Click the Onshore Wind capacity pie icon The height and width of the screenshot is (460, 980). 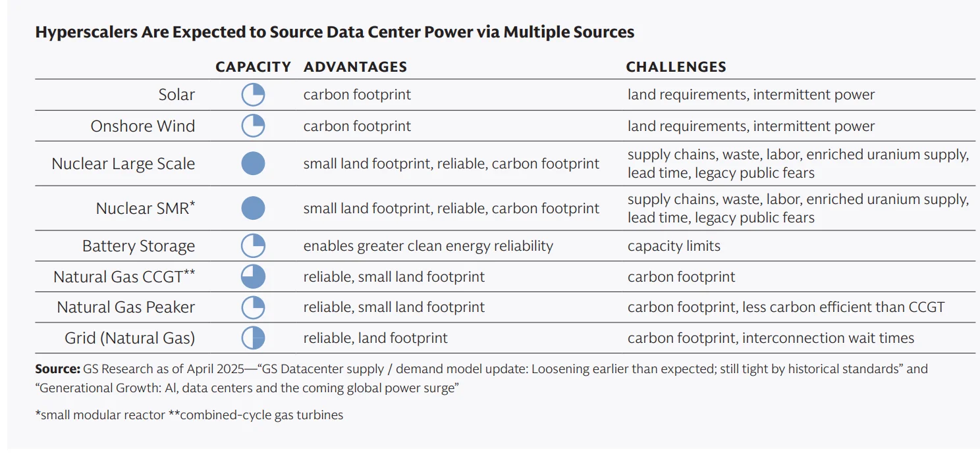pyautogui.click(x=253, y=126)
